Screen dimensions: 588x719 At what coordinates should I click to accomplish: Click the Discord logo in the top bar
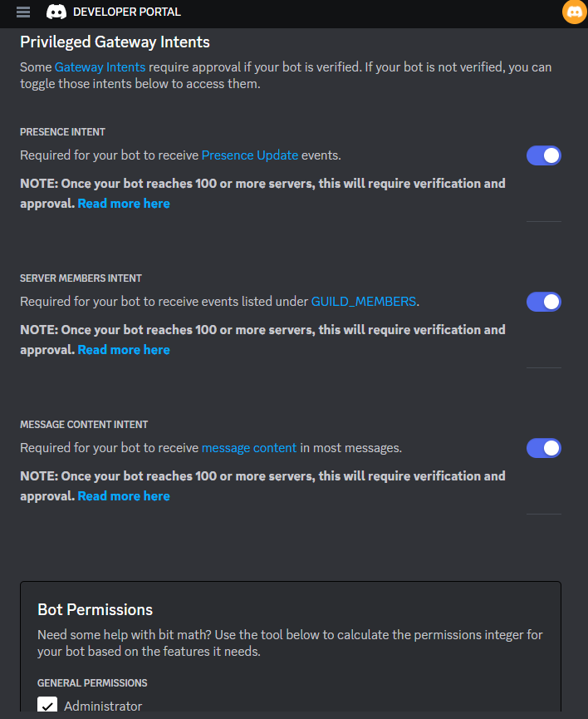tap(56, 12)
